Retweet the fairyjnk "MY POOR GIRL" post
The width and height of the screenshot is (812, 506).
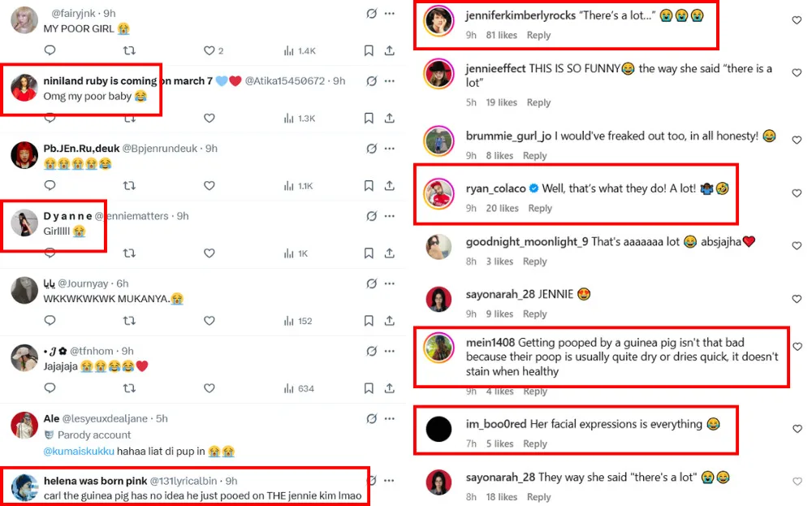(x=129, y=50)
